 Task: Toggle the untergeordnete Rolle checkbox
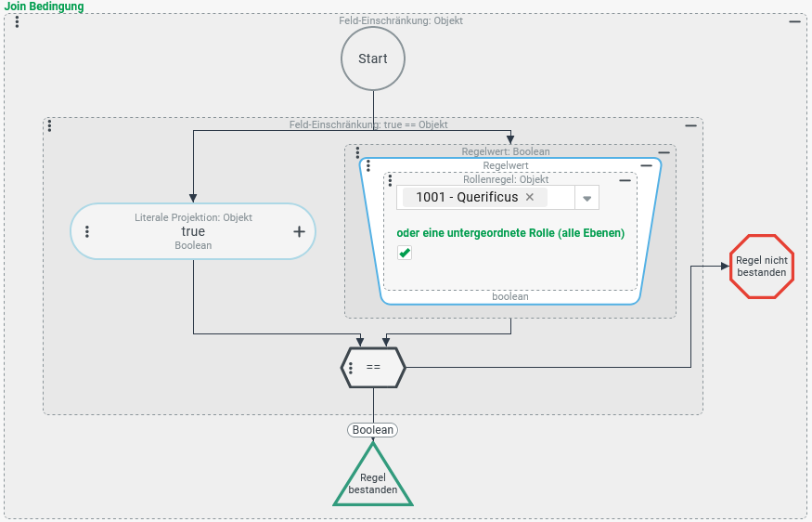(405, 253)
